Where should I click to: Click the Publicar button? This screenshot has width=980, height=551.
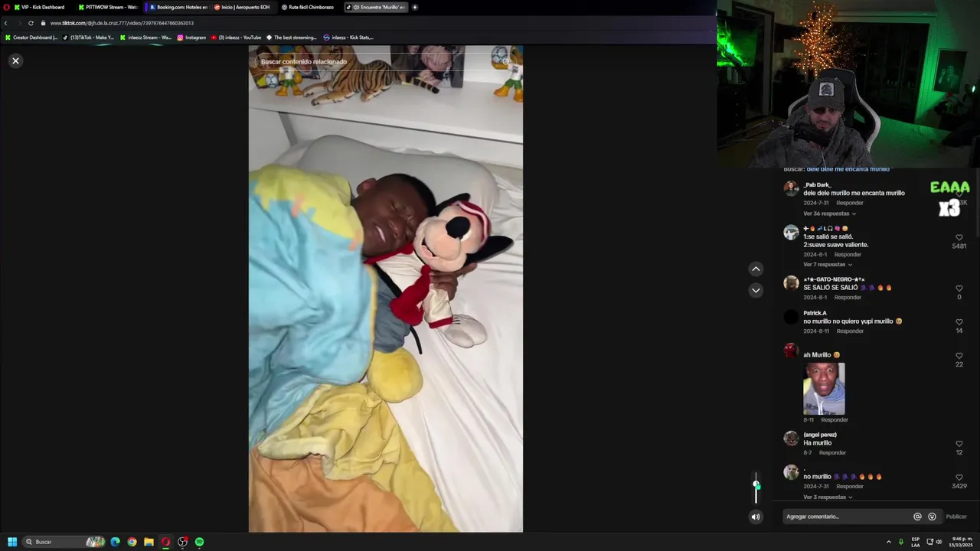point(956,517)
